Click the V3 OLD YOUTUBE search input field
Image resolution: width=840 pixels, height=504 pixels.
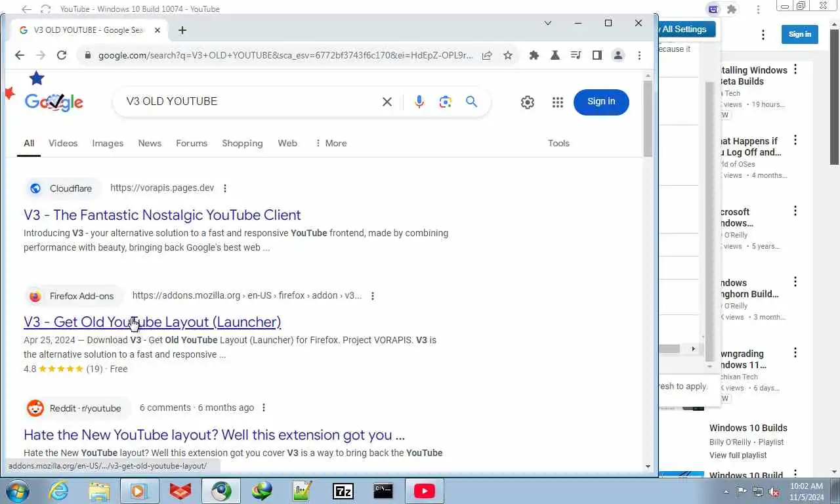(x=249, y=102)
